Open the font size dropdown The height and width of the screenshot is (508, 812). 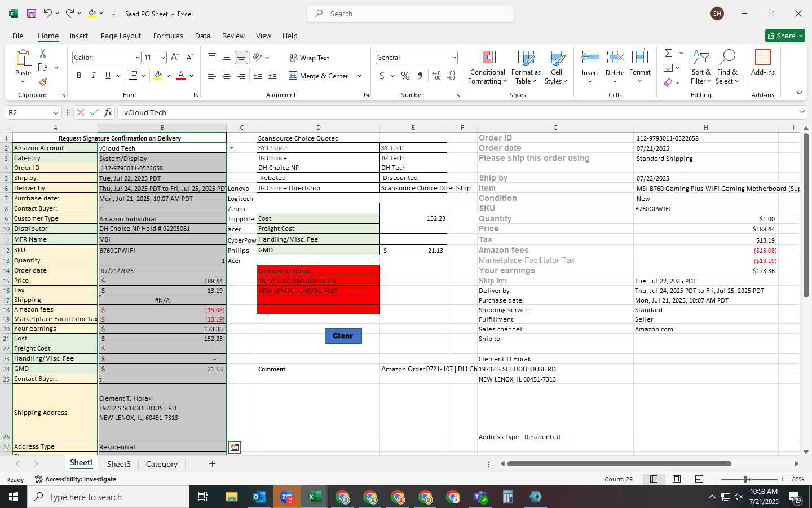point(163,58)
